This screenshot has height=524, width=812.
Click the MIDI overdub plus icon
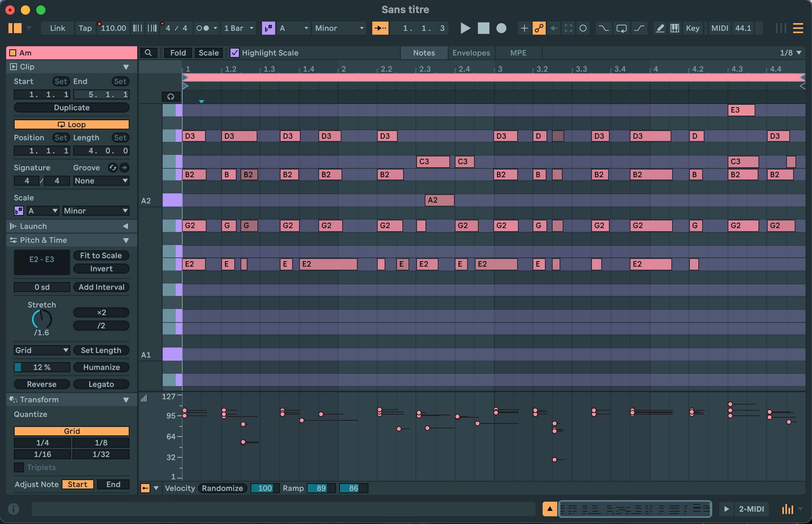pos(524,28)
